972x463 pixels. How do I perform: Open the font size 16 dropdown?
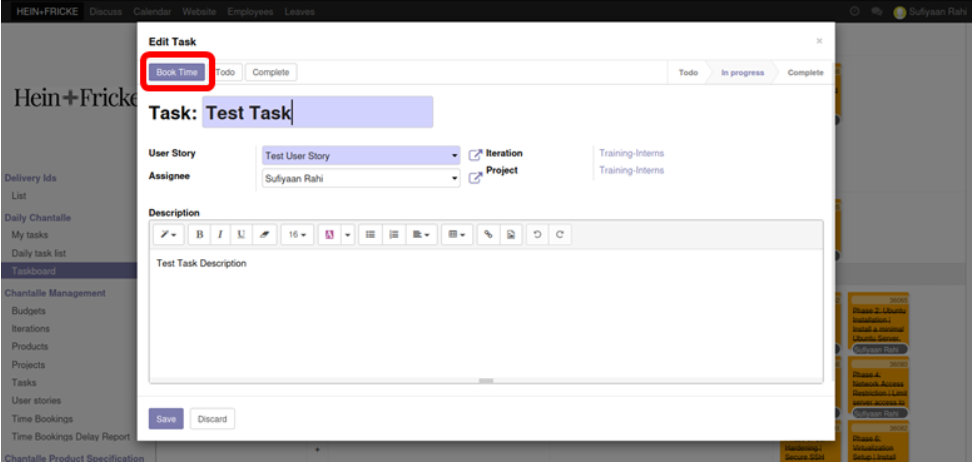pos(298,234)
